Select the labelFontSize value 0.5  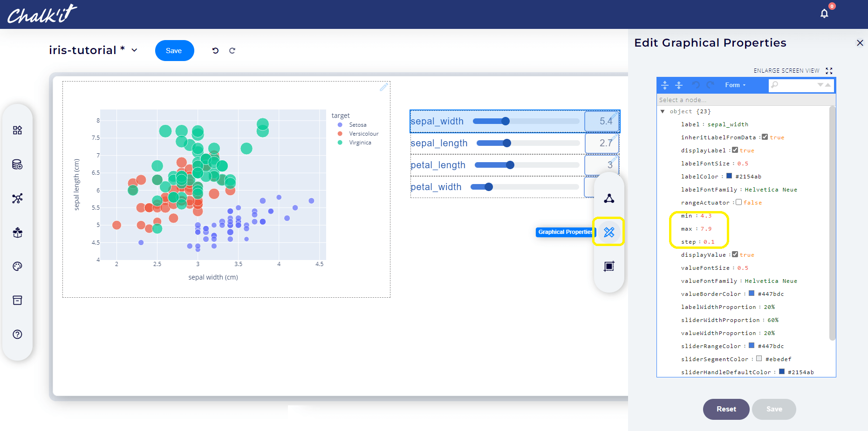pos(743,164)
